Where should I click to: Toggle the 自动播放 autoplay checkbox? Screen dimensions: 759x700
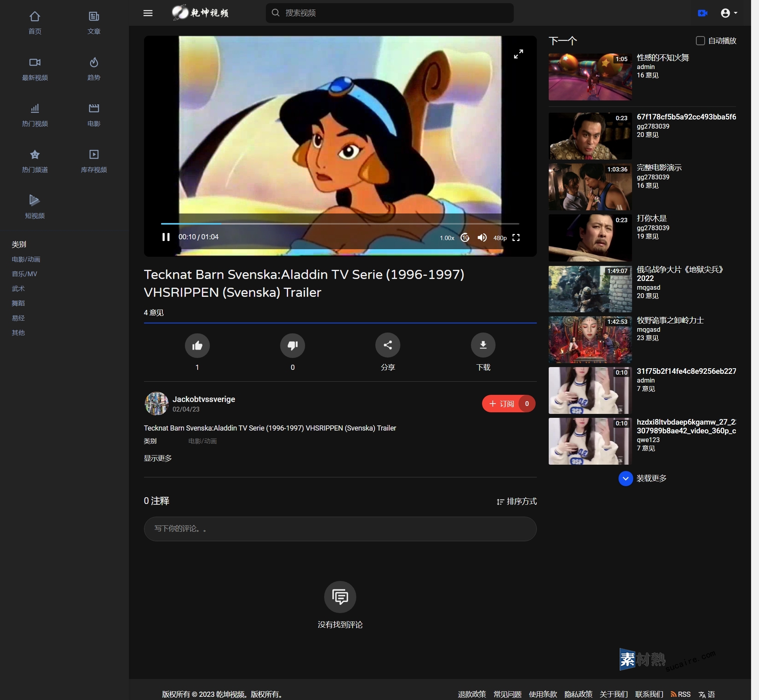coord(700,40)
